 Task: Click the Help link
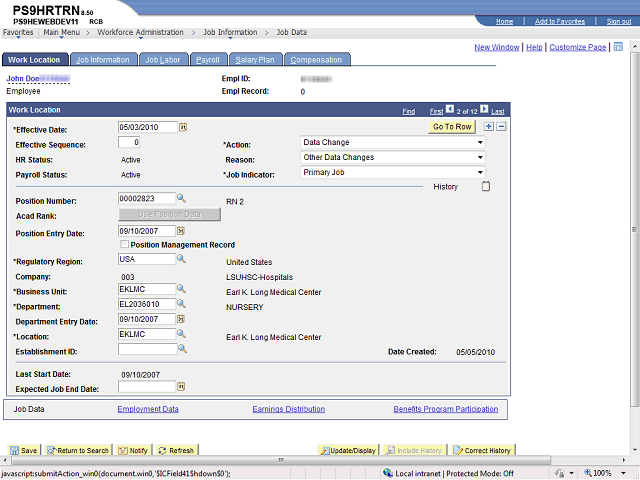click(x=534, y=47)
